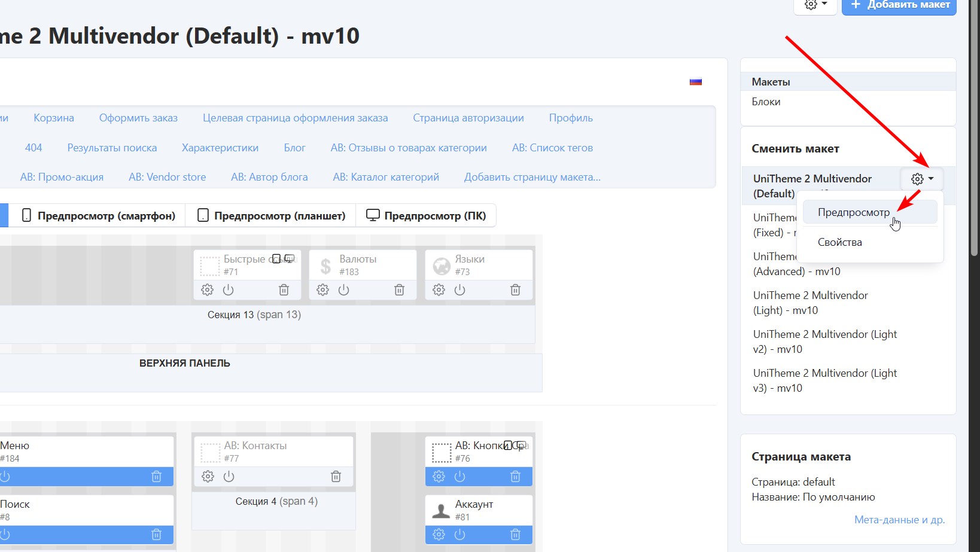Switch to UniTheme 2 Multivendor (Light v3) - mv10

825,380
